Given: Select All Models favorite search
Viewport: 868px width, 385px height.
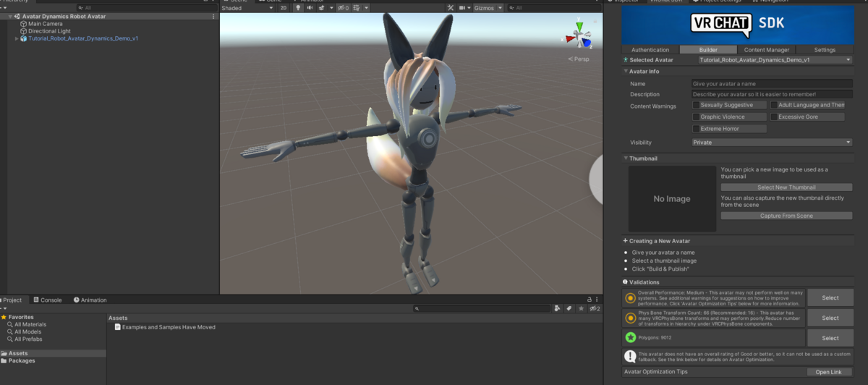Looking at the screenshot, I should coord(27,331).
